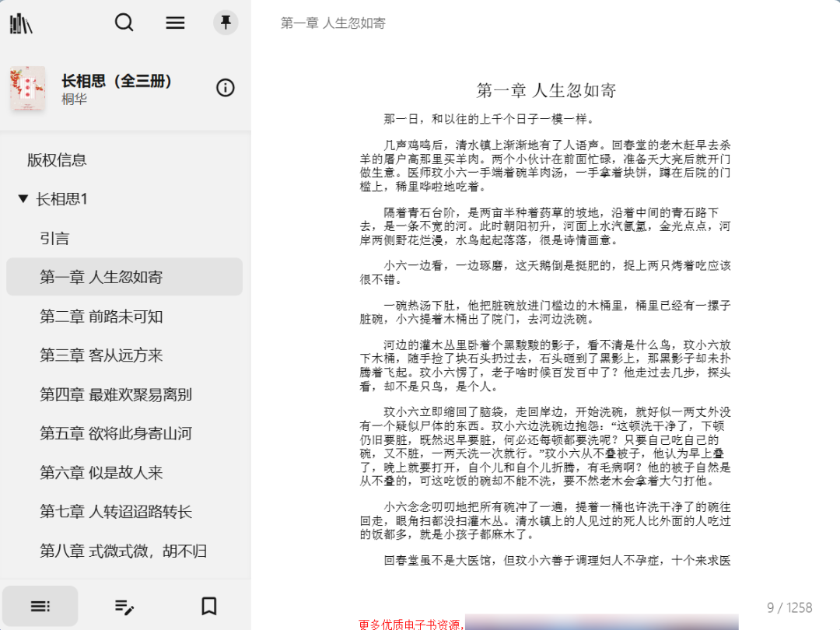Viewport: 840px width, 630px height.
Task: Click the header text 第一章 人生忽如寄
Action: tap(333, 23)
